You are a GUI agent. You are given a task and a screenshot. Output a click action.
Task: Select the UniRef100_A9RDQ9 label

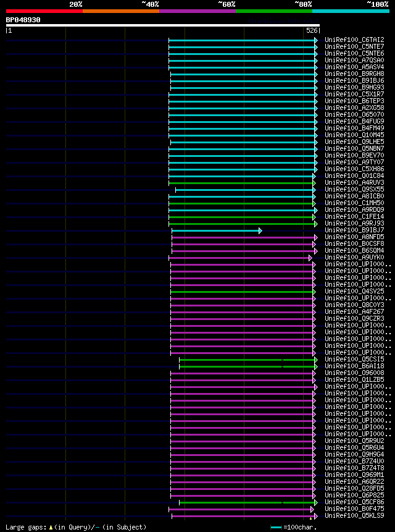tap(354, 209)
